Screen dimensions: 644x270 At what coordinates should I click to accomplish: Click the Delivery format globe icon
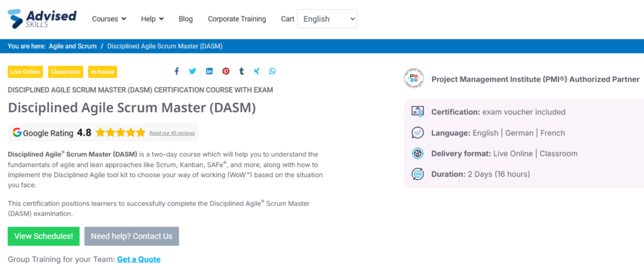[x=418, y=153]
